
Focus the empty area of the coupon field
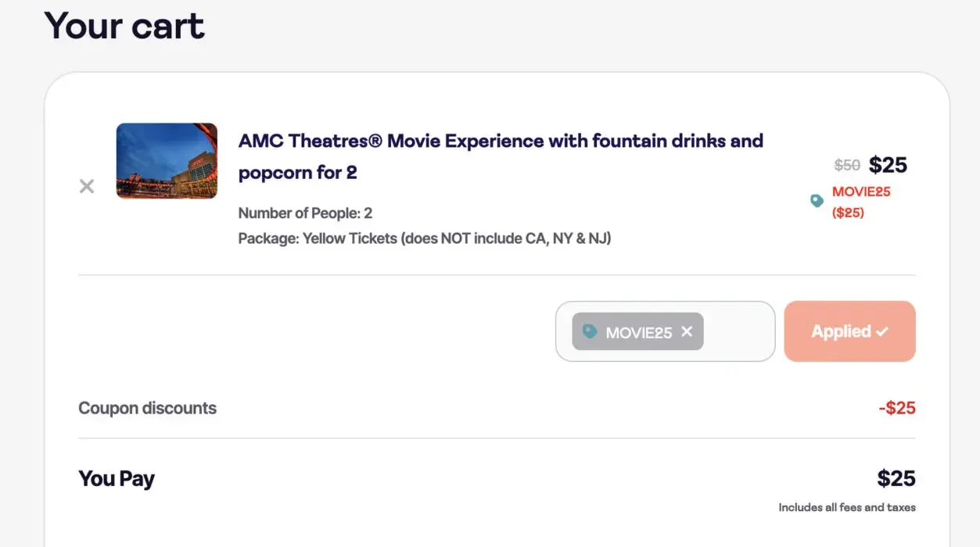[x=738, y=331]
